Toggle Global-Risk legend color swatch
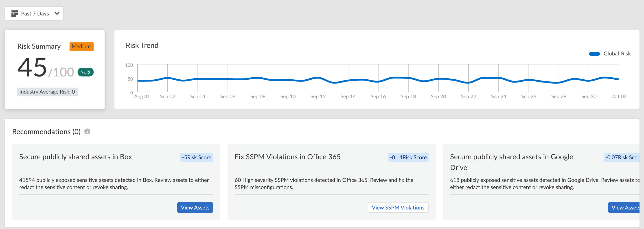Screen dimensions: 644x229 (594, 54)
